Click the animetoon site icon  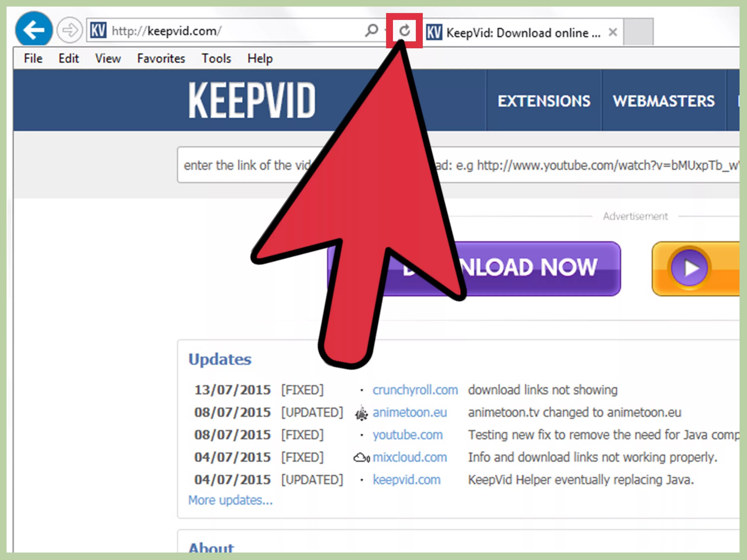click(361, 412)
